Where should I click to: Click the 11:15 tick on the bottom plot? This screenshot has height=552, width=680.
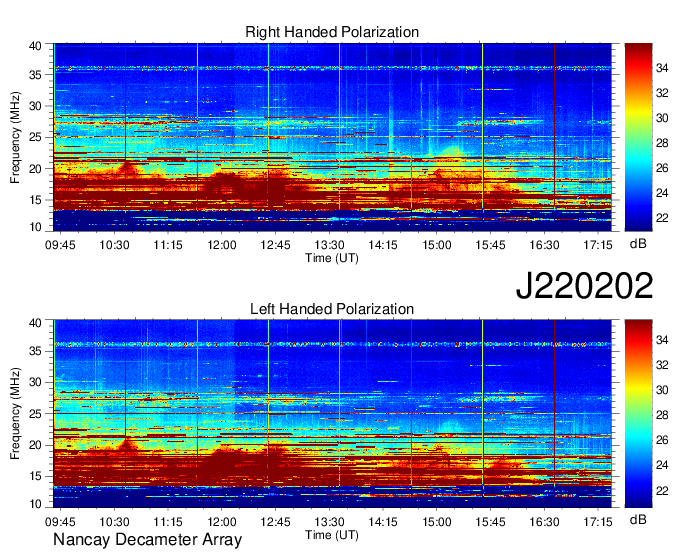(x=168, y=522)
